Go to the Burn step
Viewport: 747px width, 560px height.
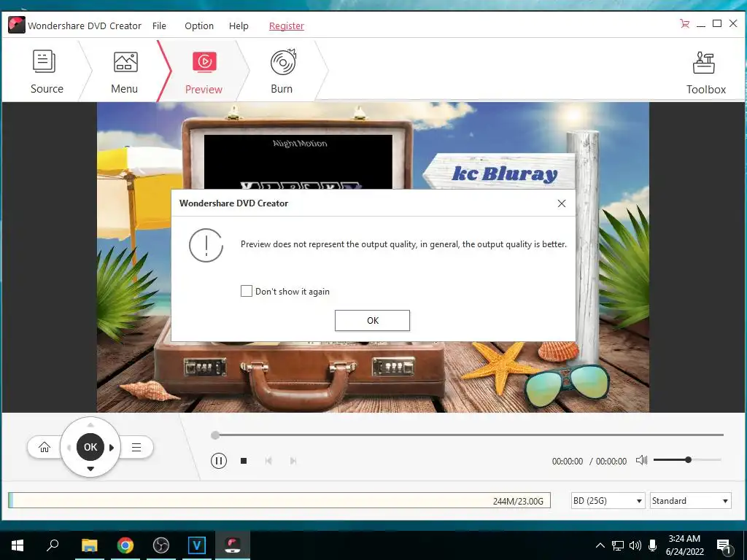pos(282,71)
